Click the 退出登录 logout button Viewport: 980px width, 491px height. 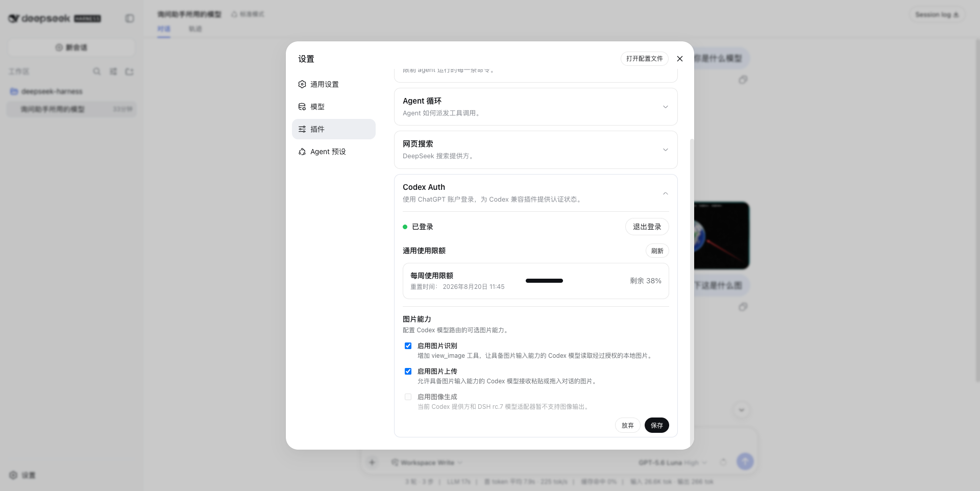647,227
